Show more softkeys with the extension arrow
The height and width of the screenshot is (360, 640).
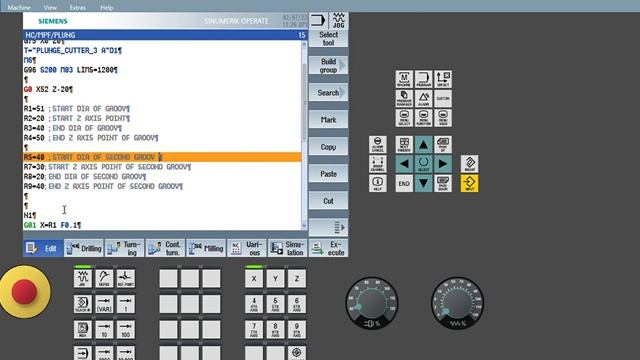tap(328, 228)
